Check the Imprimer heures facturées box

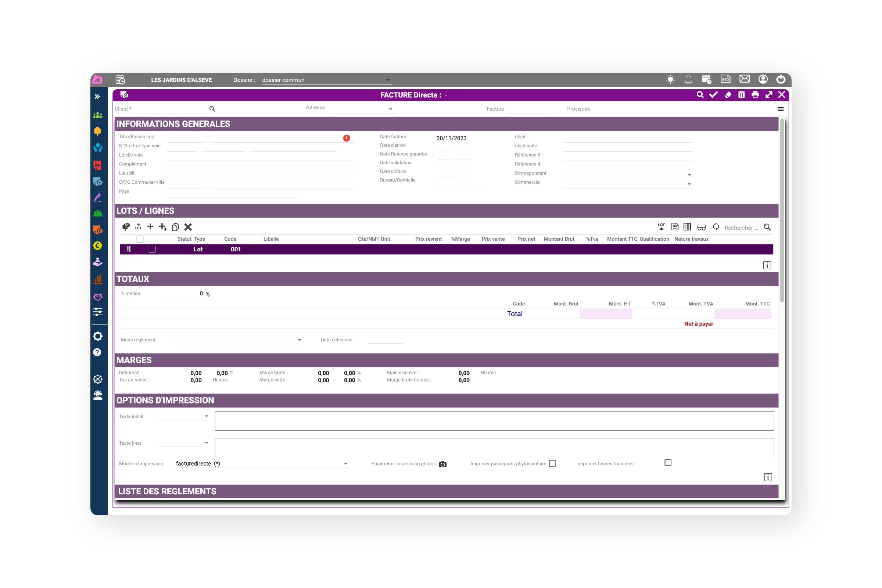(x=667, y=463)
